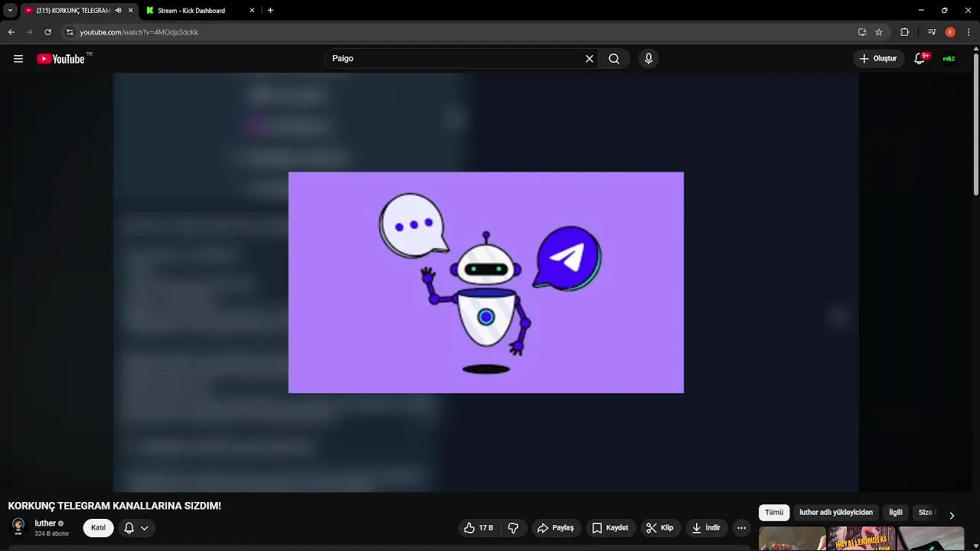Screen dimensions: 980x551
Task: Open media controls icon in toolbar
Action: pos(932,32)
